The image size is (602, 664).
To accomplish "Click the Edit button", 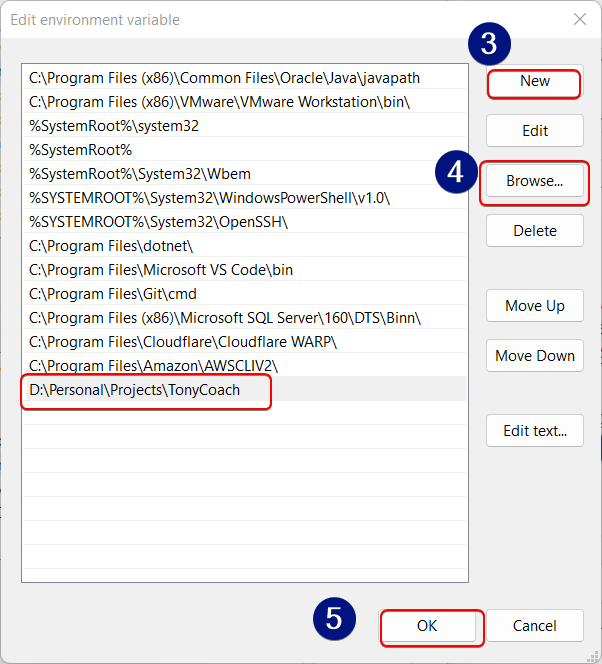I will (534, 131).
